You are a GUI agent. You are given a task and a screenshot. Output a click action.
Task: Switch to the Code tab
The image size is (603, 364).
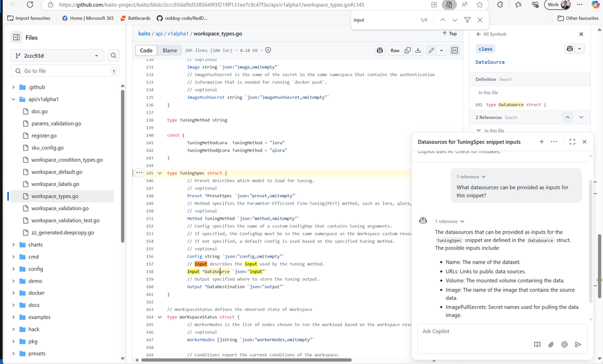pos(146,50)
